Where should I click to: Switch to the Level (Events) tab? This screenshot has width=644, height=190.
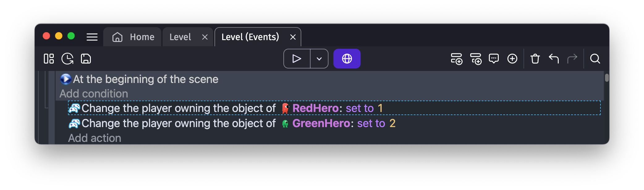coord(250,37)
